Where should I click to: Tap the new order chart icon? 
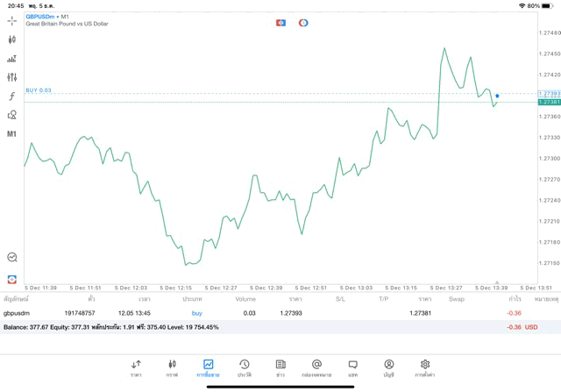12,59
